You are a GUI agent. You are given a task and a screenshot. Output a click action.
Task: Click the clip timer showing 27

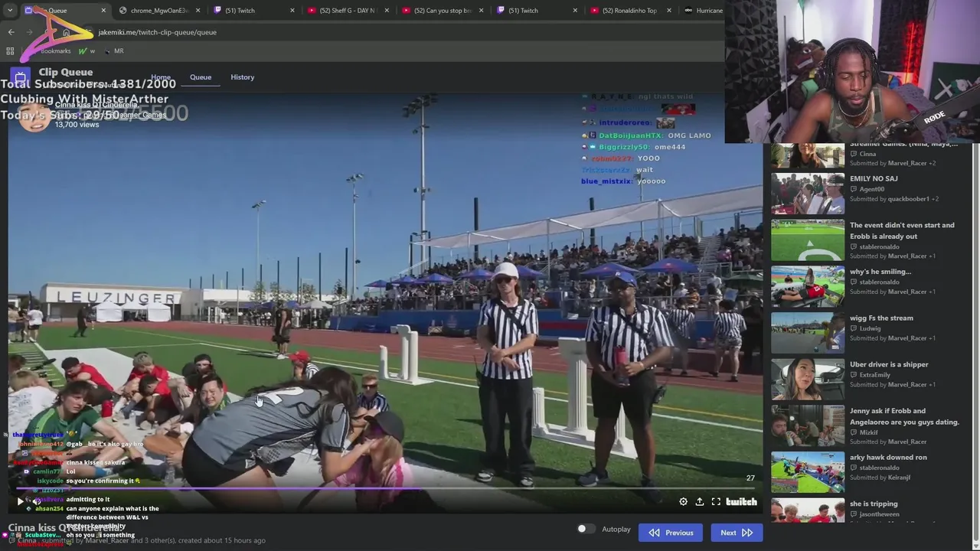pyautogui.click(x=750, y=478)
